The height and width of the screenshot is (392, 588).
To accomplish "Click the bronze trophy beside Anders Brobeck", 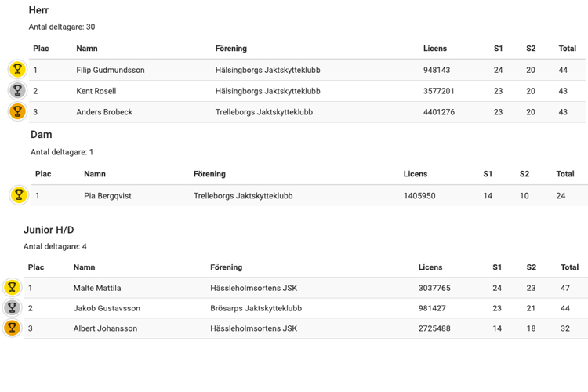I will [x=17, y=111].
